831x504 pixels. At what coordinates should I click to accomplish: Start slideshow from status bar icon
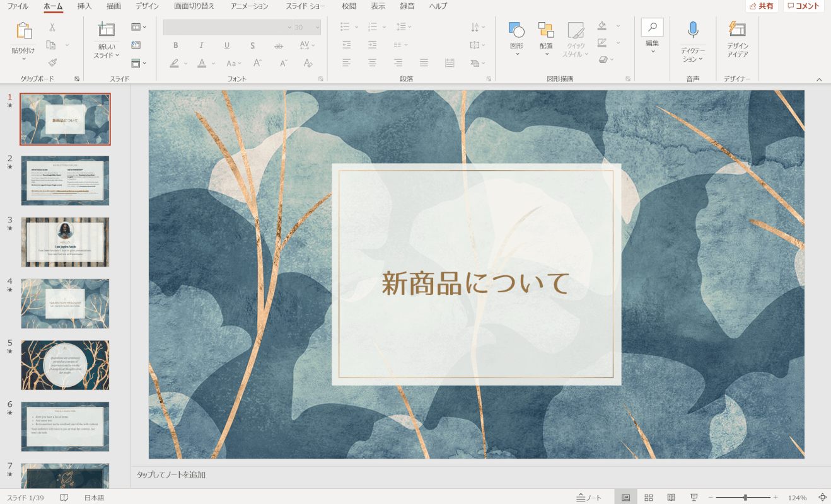[694, 498]
